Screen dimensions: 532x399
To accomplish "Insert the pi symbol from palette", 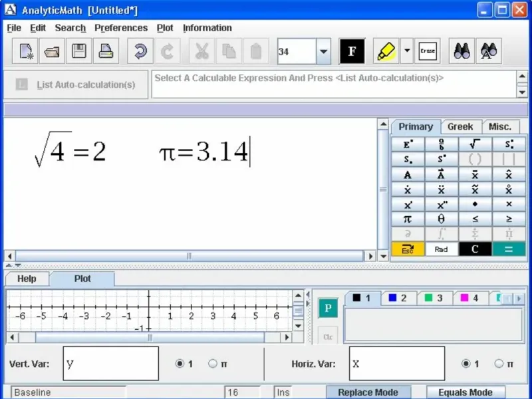I will pos(408,219).
